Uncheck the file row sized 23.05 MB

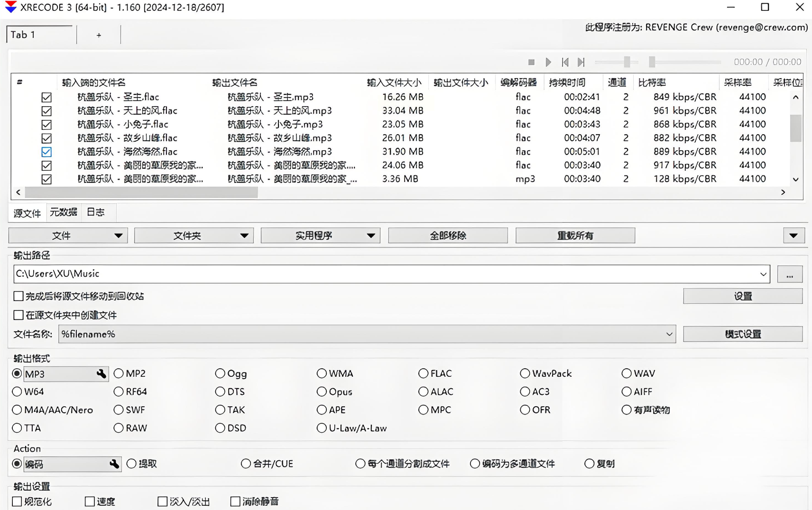(46, 125)
